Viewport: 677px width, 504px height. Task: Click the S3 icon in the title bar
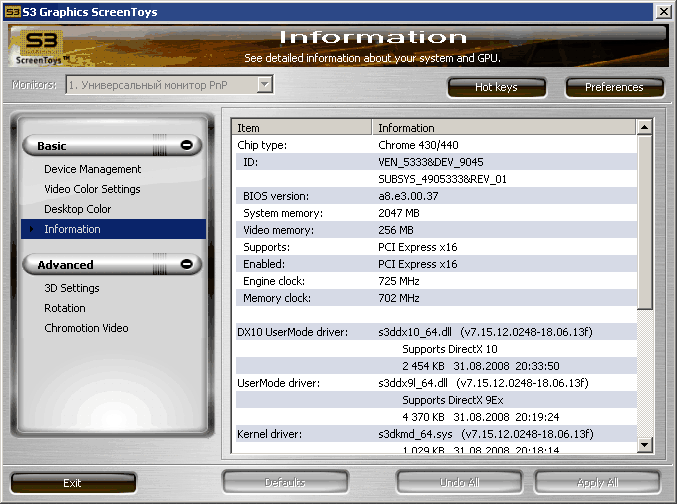pyautogui.click(x=13, y=12)
